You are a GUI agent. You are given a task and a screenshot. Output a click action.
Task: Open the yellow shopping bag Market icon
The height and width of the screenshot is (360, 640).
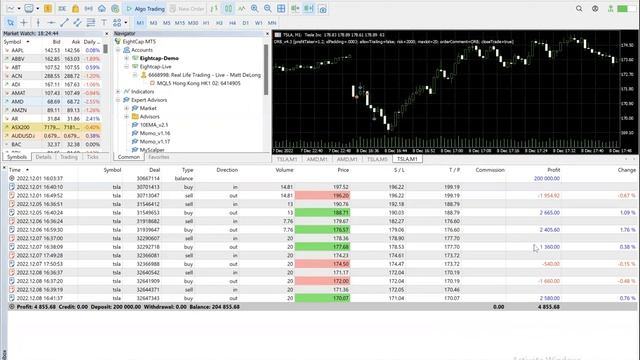(76, 9)
